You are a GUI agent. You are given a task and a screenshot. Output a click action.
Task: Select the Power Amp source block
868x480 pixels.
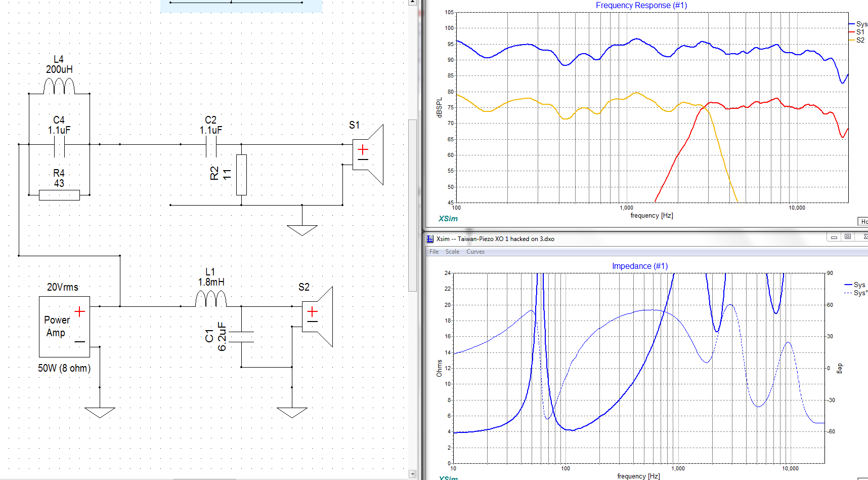(64, 327)
